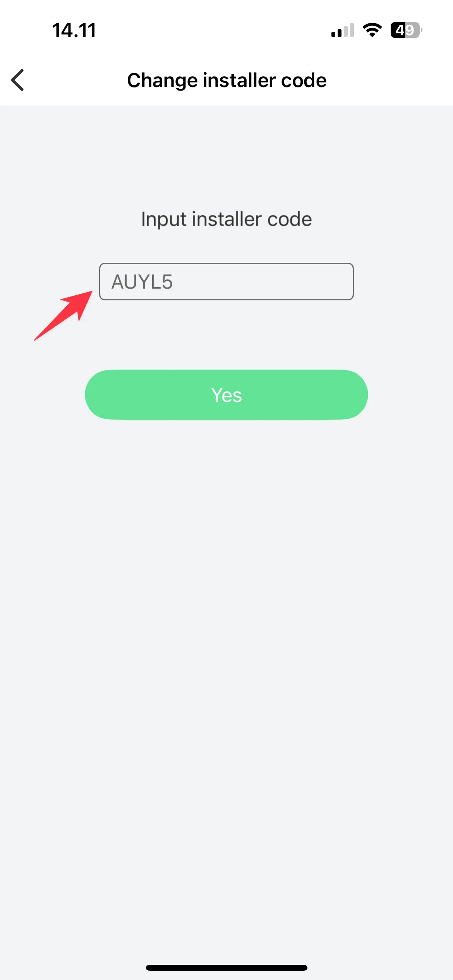Viewport: 453px width, 980px height.
Task: Tap the cellular signal bars icon
Action: point(343,30)
